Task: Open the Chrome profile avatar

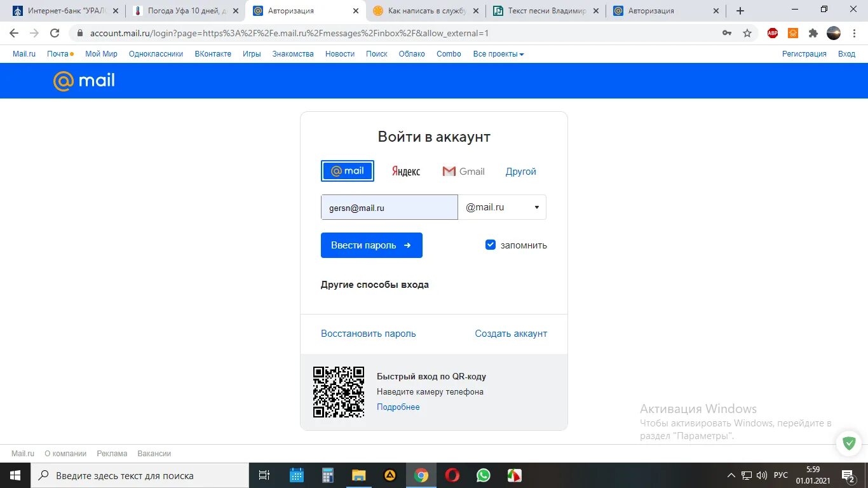Action: [x=834, y=33]
